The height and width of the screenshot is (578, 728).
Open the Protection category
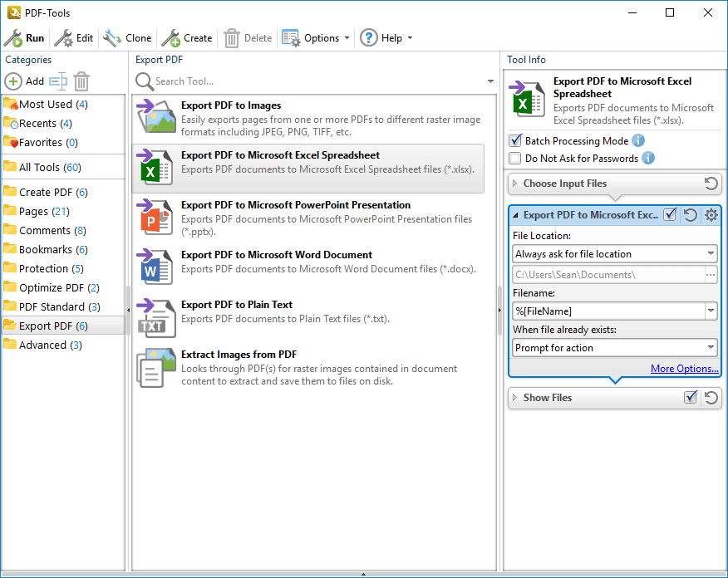pyautogui.click(x=62, y=268)
